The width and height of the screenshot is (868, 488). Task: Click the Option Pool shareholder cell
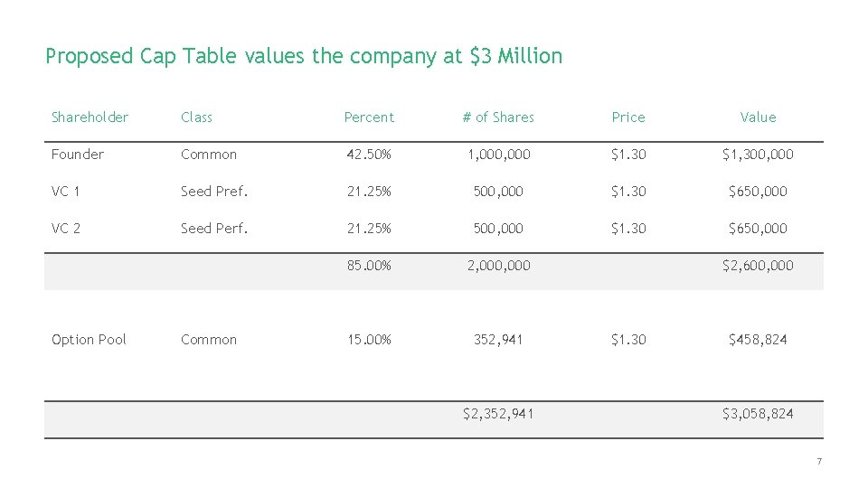point(89,340)
